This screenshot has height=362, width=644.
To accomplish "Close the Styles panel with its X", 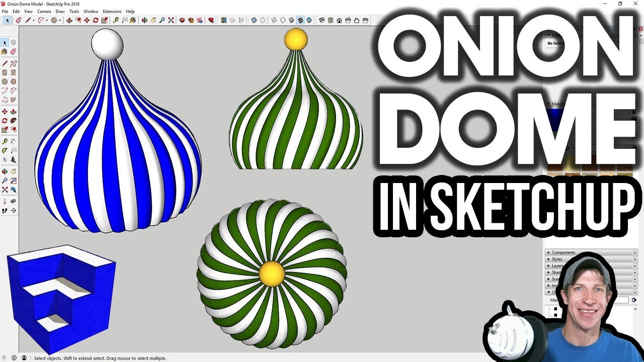I will [x=635, y=259].
